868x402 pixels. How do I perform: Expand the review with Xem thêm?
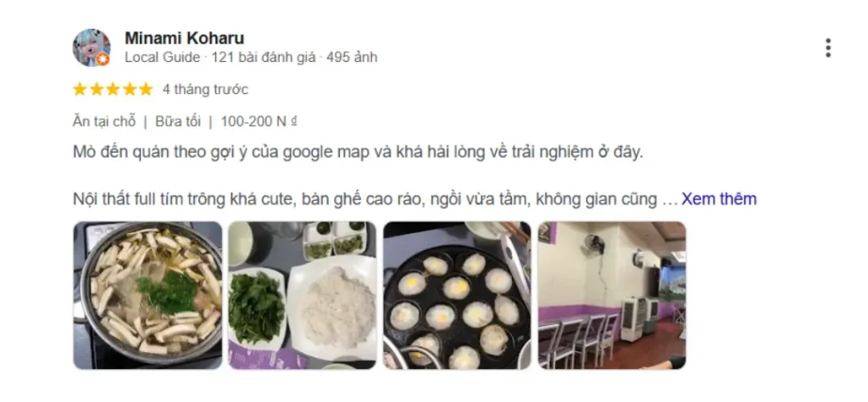719,198
